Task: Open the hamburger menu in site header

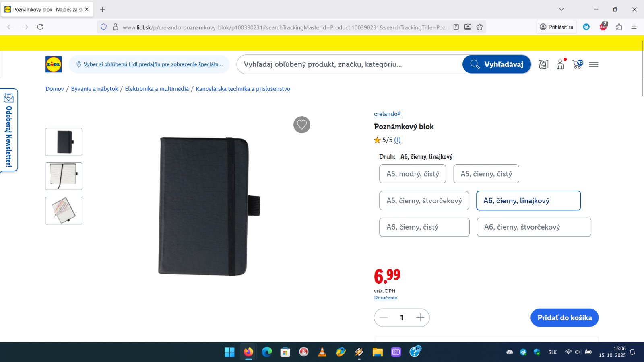Action: [594, 64]
